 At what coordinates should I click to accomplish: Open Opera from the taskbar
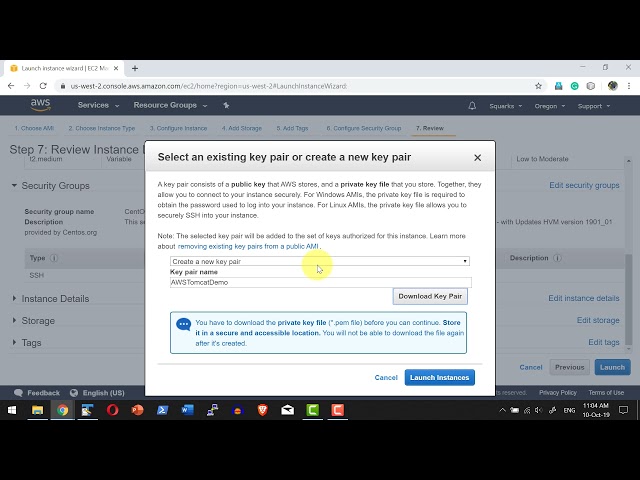pos(112,410)
